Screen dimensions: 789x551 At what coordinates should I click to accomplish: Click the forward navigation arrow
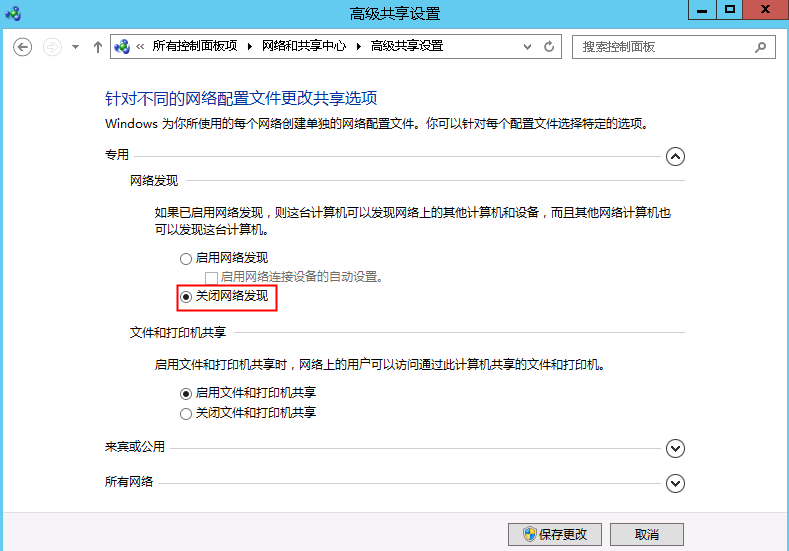click(x=52, y=47)
